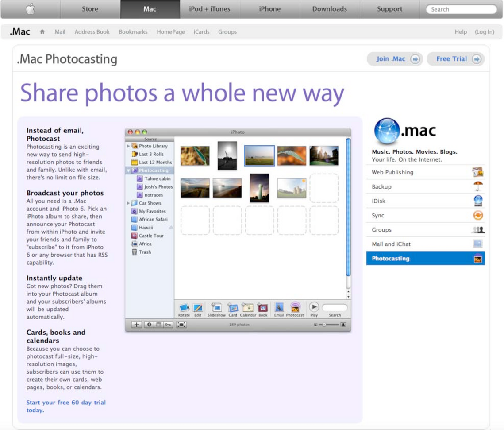Image resolution: width=504 pixels, height=430 pixels.
Task: Open the Groups link in .Mac bar
Action: click(227, 32)
